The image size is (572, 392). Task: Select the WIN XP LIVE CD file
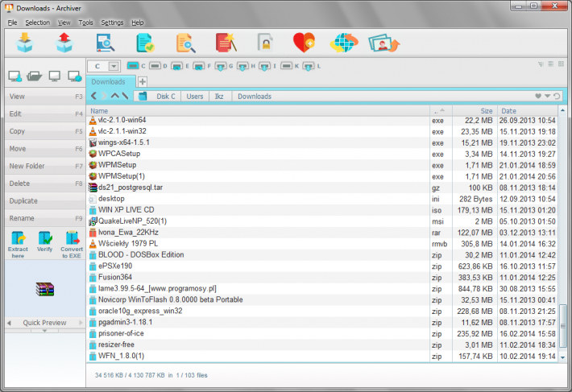322,210
